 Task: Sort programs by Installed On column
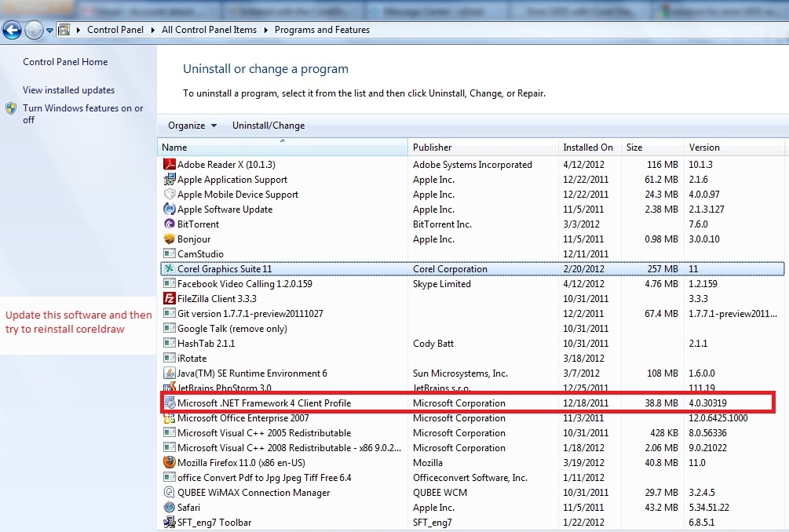click(x=587, y=148)
